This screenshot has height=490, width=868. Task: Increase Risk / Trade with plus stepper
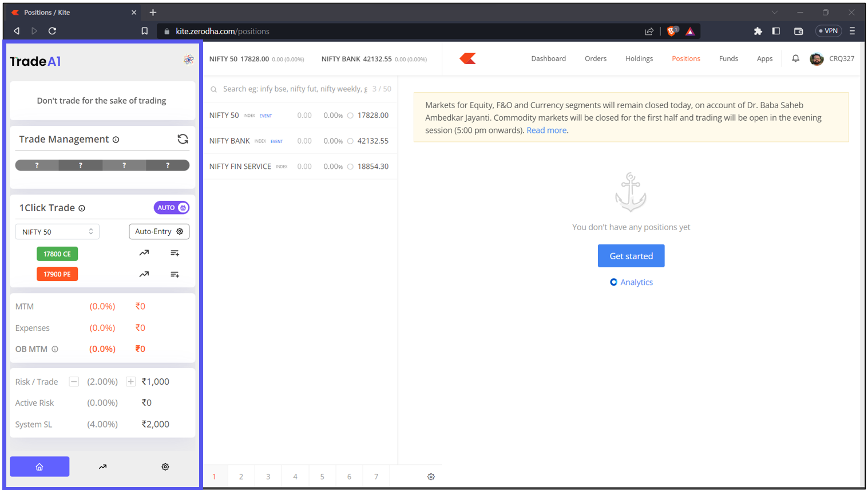point(131,382)
